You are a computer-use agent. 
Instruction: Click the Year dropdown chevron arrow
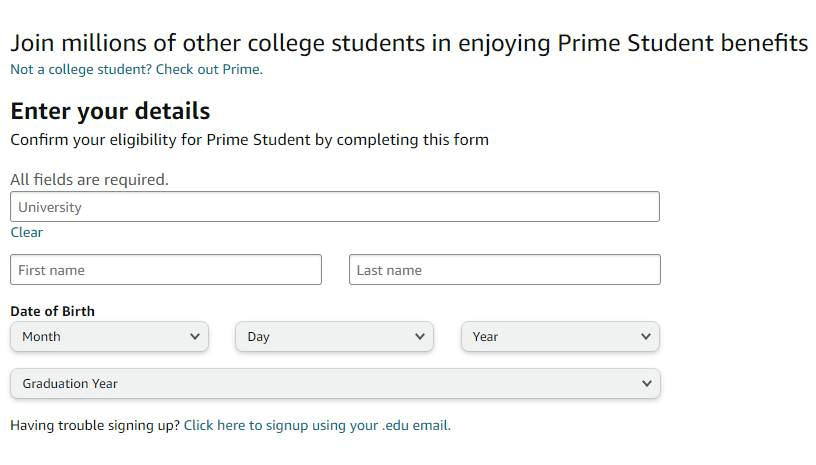tap(646, 337)
